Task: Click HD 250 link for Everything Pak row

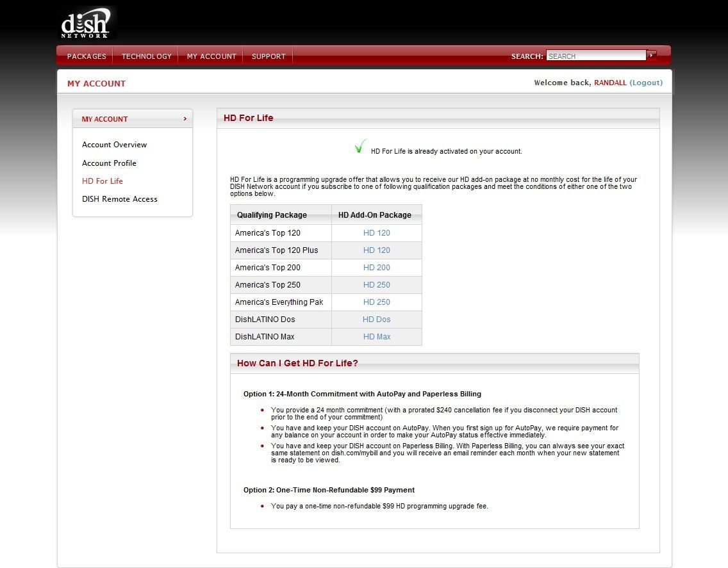Action: pyautogui.click(x=377, y=302)
